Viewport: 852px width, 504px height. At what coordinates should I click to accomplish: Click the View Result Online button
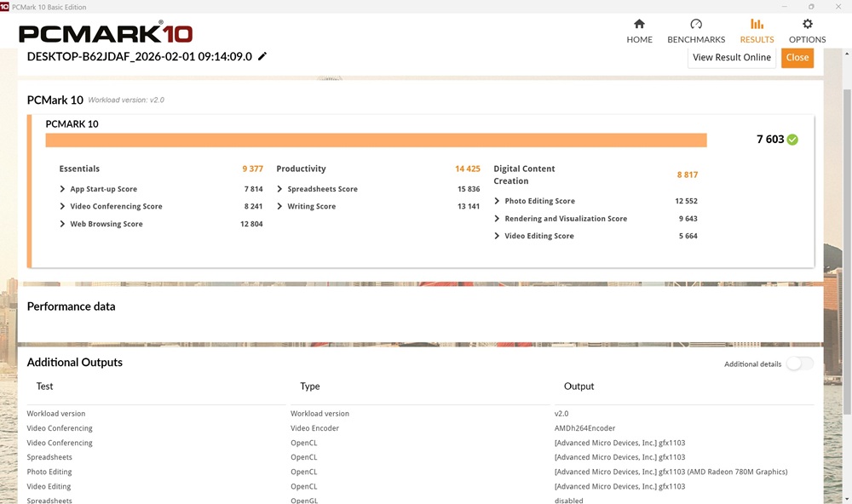(x=731, y=58)
